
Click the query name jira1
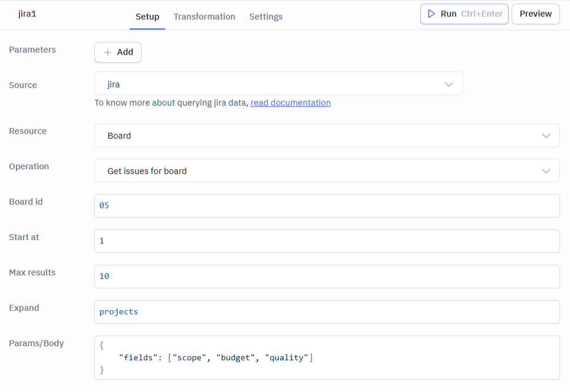pyautogui.click(x=27, y=14)
